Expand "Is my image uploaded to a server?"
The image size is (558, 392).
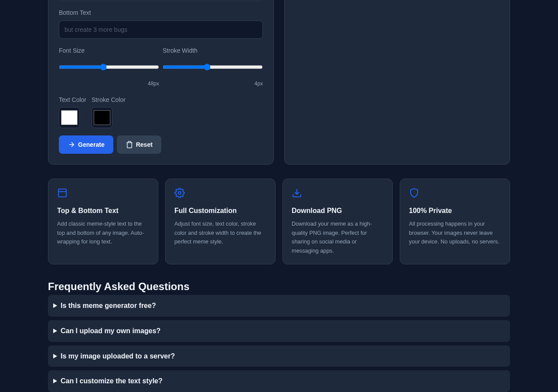coord(279,356)
